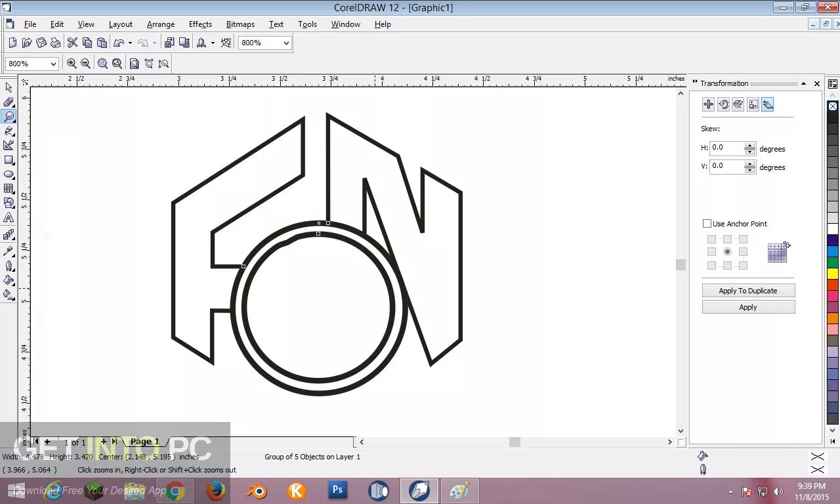The image size is (840, 504).
Task: Click the Open file toolbar icon
Action: pos(27,43)
